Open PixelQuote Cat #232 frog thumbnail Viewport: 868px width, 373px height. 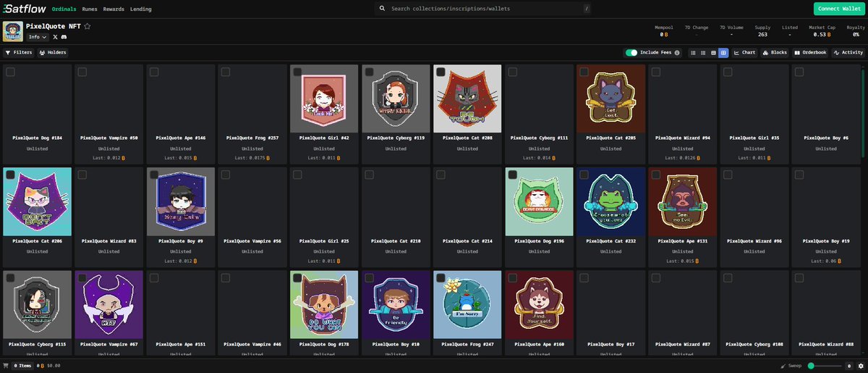(x=610, y=202)
